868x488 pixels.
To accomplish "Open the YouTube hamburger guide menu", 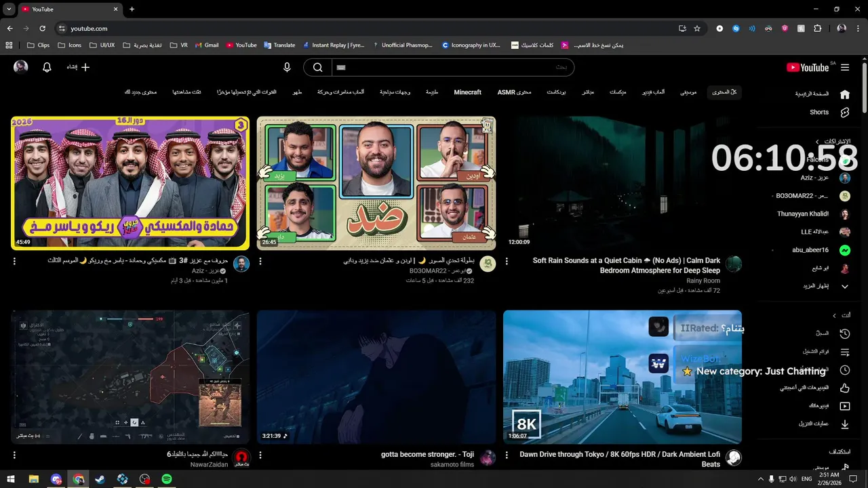I will 845,67.
